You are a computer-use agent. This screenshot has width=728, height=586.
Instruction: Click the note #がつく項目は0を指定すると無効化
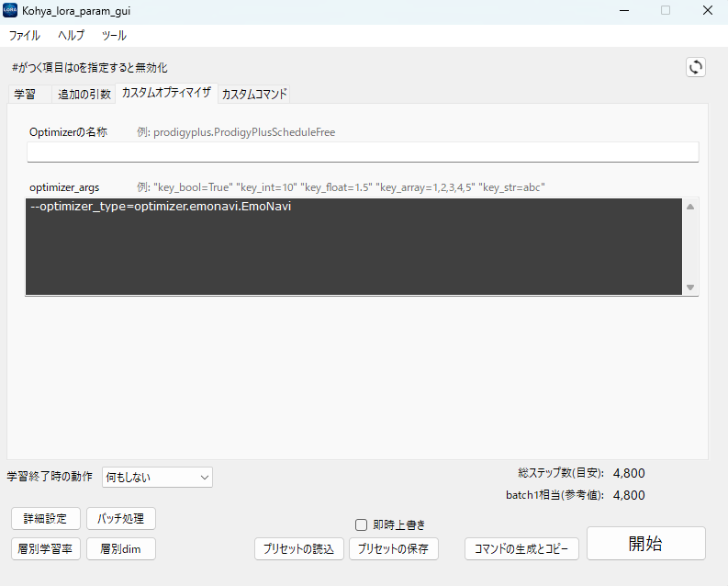90,68
